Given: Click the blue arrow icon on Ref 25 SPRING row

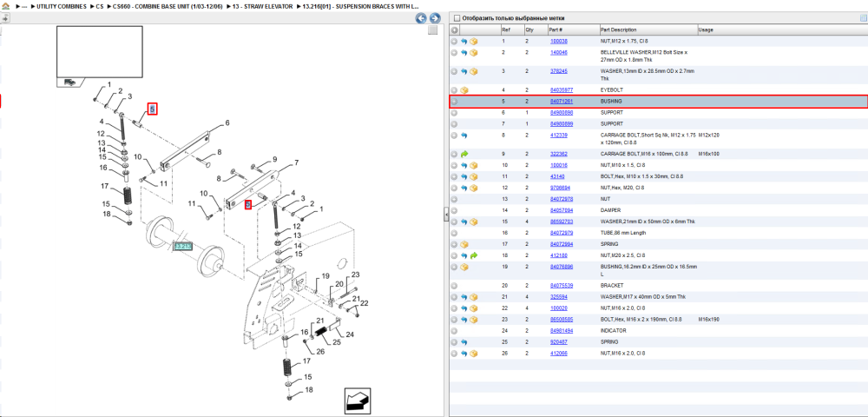Looking at the screenshot, I should (464, 342).
